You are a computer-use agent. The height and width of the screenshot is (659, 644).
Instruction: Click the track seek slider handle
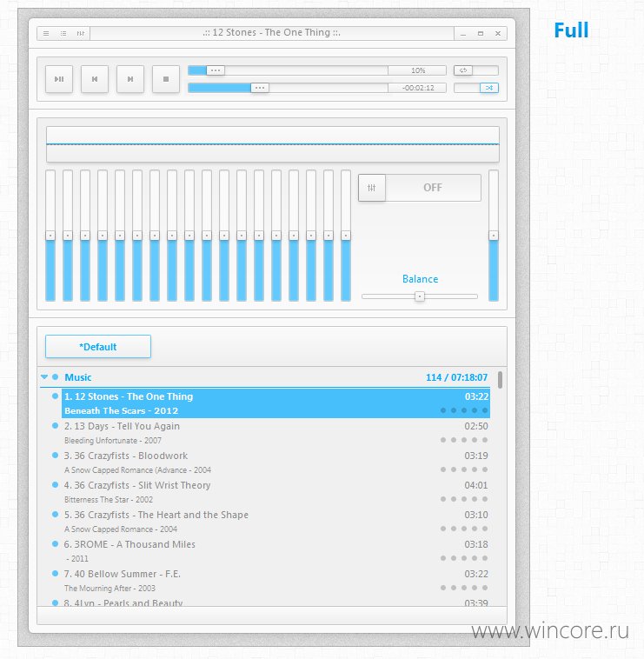coord(260,88)
